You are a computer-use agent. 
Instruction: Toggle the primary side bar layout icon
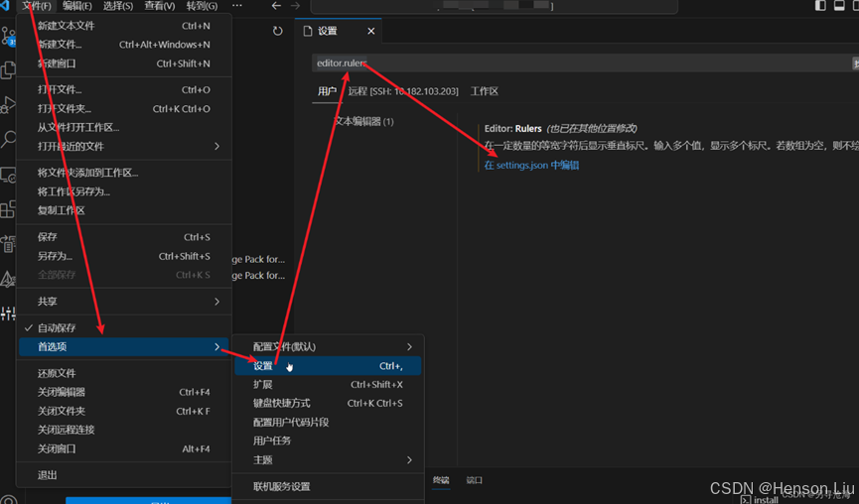coord(820,6)
